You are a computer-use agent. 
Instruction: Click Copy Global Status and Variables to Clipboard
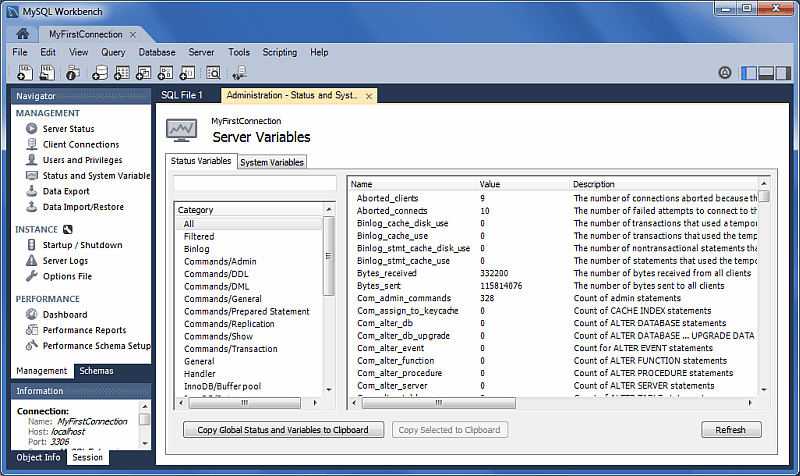click(x=283, y=430)
